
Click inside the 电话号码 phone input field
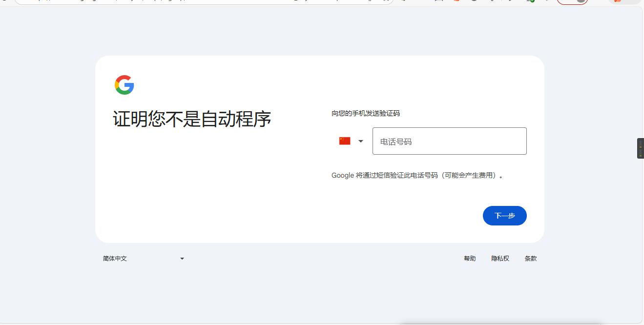pyautogui.click(x=449, y=141)
